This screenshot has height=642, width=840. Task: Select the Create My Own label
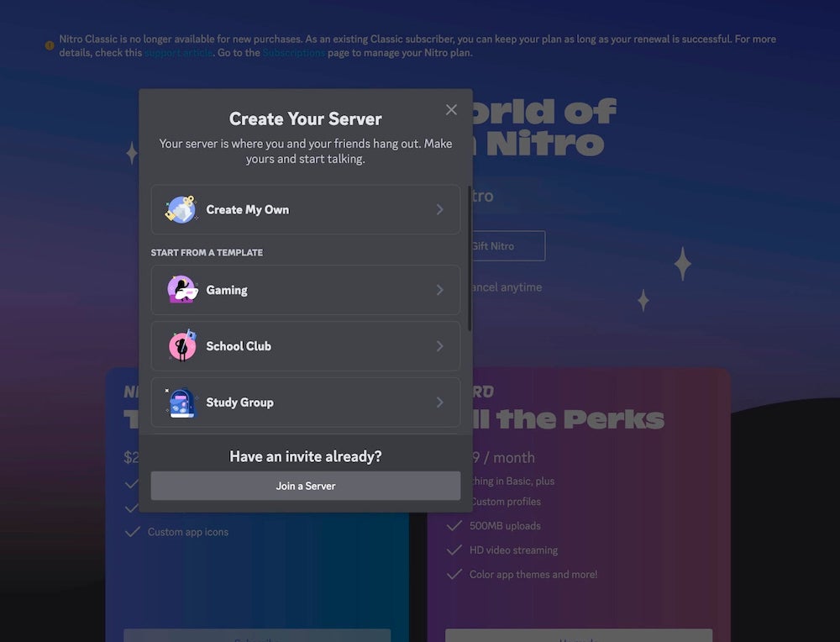[248, 209]
